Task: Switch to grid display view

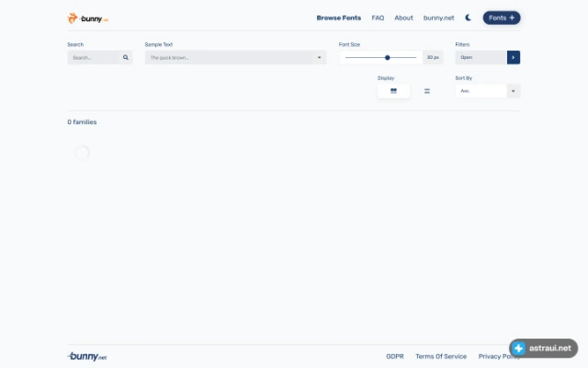Action: 393,91
